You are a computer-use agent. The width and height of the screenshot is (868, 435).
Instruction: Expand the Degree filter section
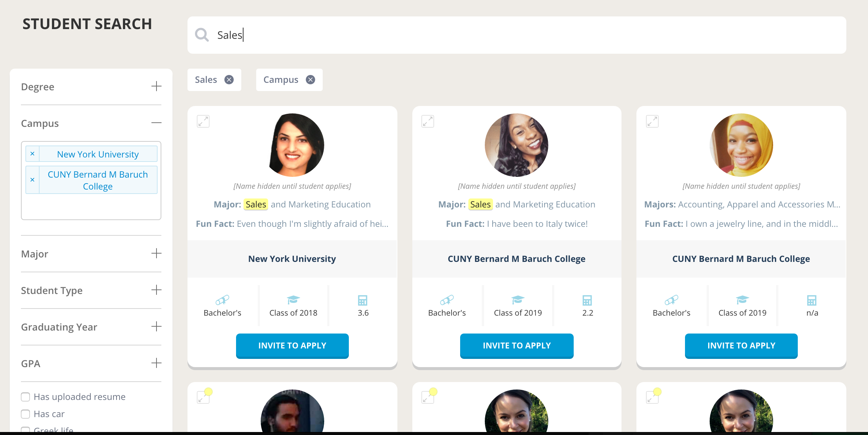point(156,87)
